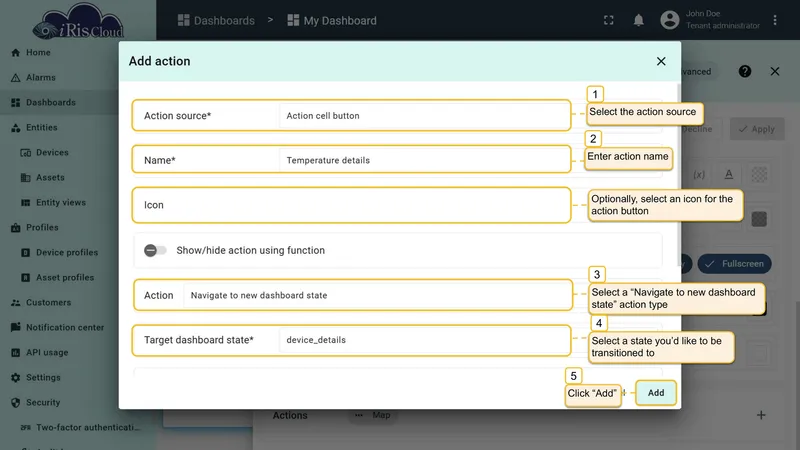Click the Home house icon
Viewport: 800px width, 450px height.
coord(15,53)
